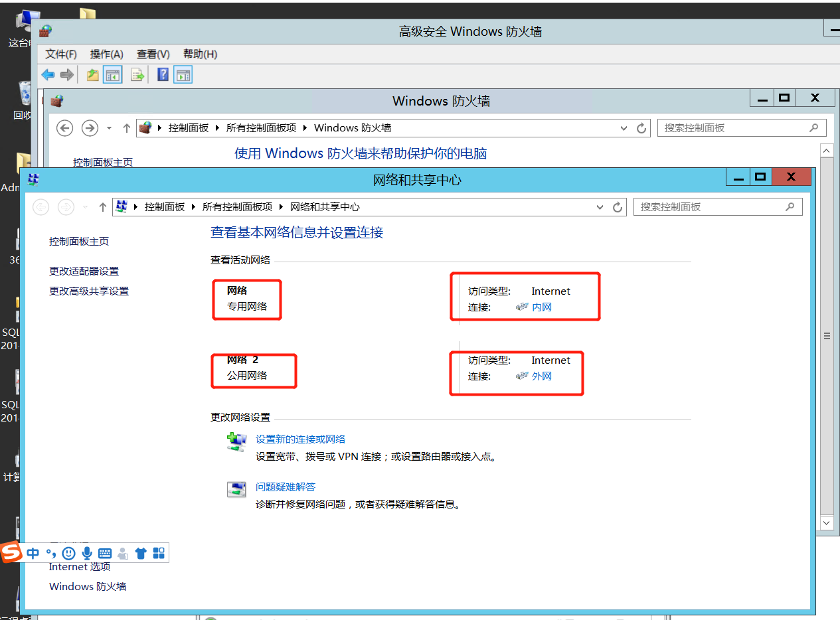Screen dimensions: 840x620
Task: Open the blue help question-mark icon
Action: [x=163, y=74]
